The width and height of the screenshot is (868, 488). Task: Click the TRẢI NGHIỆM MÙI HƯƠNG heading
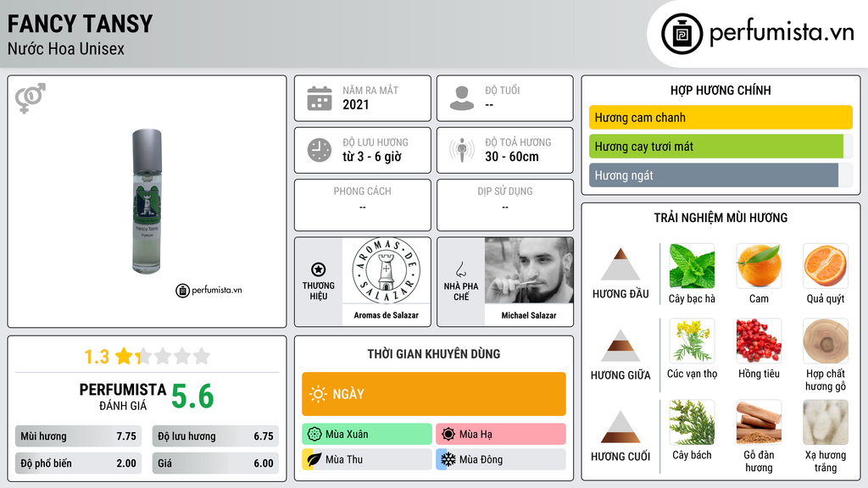click(721, 218)
